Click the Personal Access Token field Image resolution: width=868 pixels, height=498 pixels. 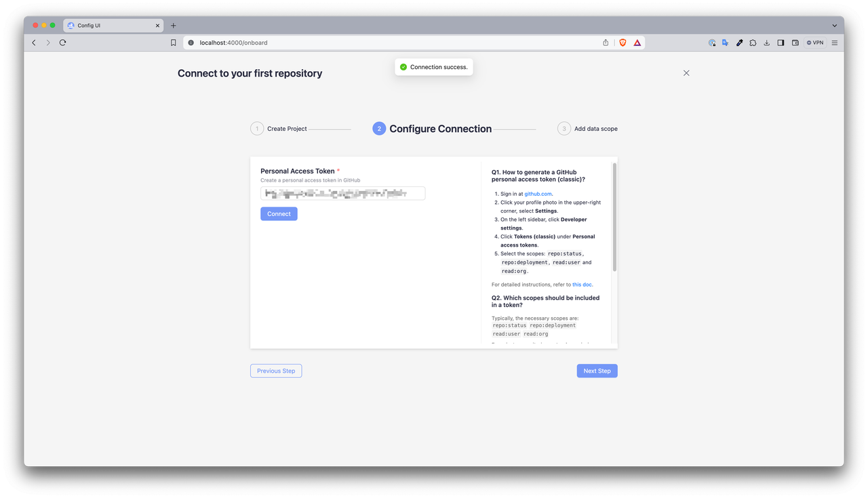[342, 194]
